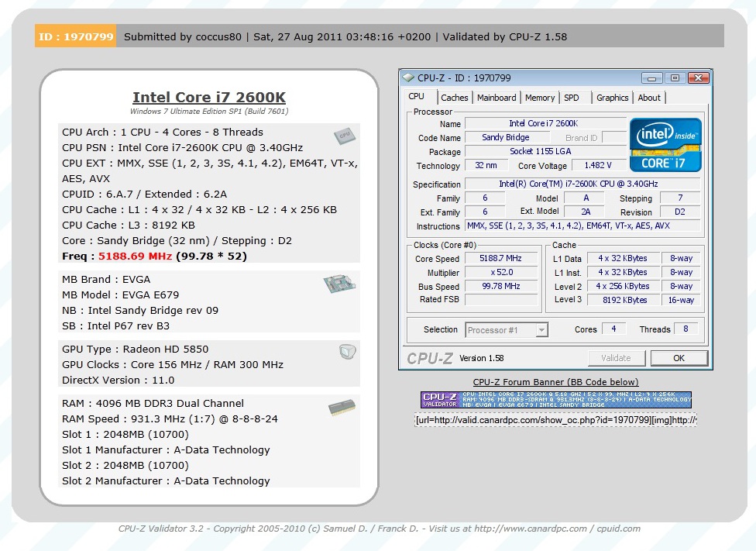
Task: Click the Slot 1 Manufacturer line
Action: [x=166, y=450]
